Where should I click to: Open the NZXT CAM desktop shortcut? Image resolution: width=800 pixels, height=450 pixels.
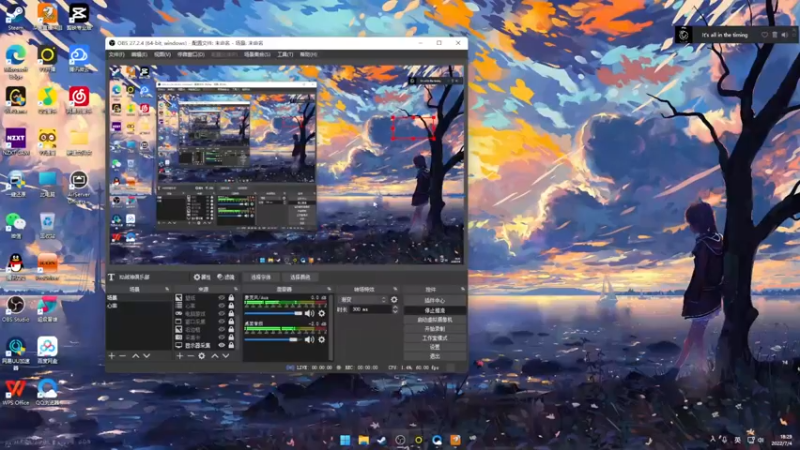pos(16,141)
